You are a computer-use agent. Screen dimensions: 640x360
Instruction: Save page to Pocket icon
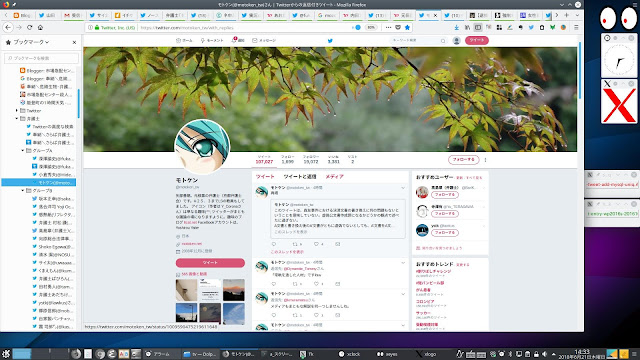coord(398,27)
